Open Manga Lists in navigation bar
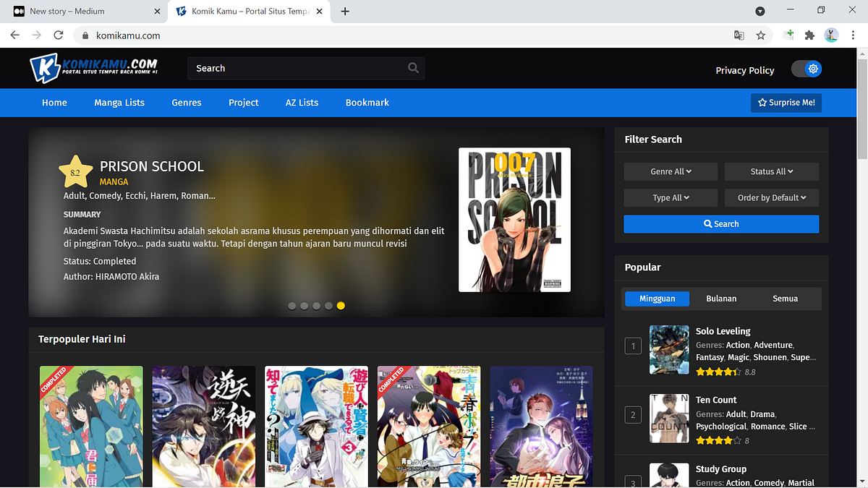Image resolution: width=868 pixels, height=488 pixels. pyautogui.click(x=119, y=103)
